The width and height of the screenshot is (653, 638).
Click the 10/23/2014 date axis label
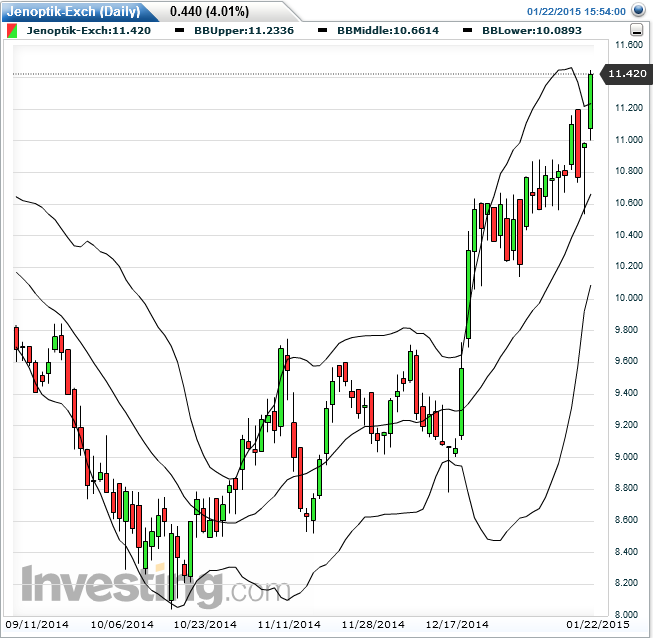coord(205,625)
